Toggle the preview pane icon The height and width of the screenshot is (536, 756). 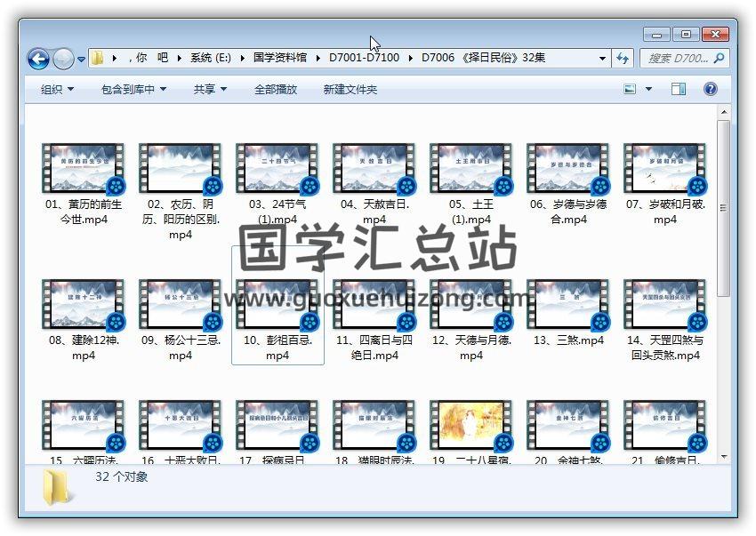click(679, 89)
